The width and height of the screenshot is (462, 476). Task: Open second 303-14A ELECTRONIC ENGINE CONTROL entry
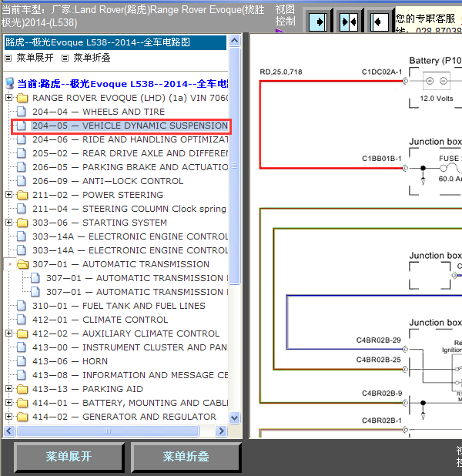tap(130, 250)
